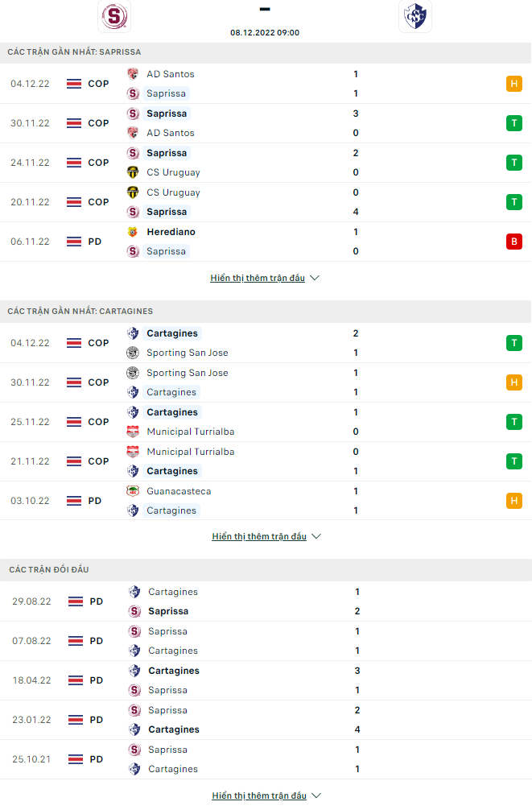The height and width of the screenshot is (810, 532).
Task: Open the Cartagines club logo at the top
Action: click(x=415, y=16)
